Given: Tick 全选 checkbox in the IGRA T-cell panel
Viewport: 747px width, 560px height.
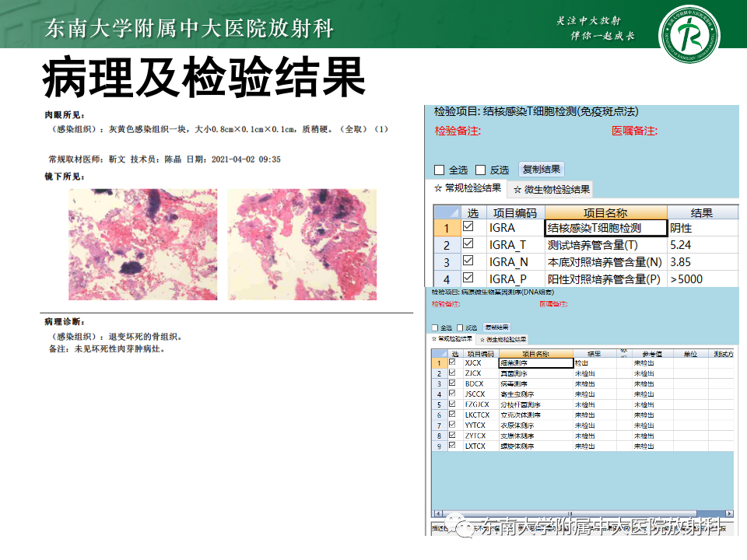Looking at the screenshot, I should [x=439, y=170].
